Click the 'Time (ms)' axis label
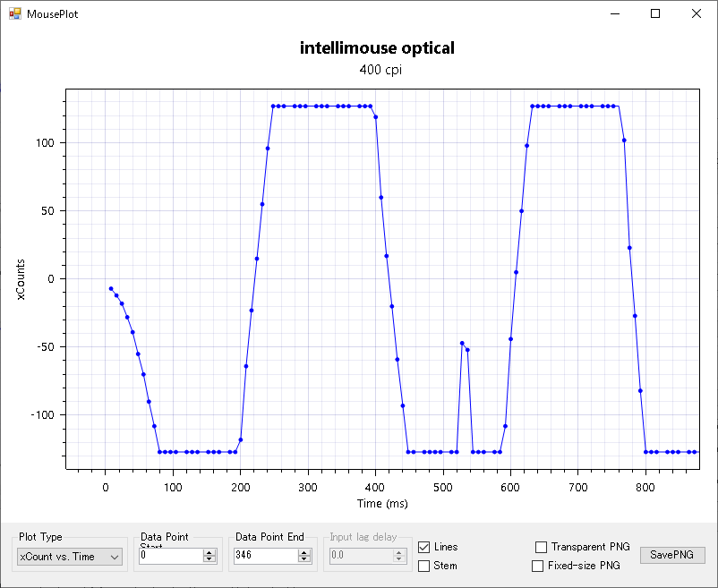Image resolution: width=718 pixels, height=588 pixels. 382,504
